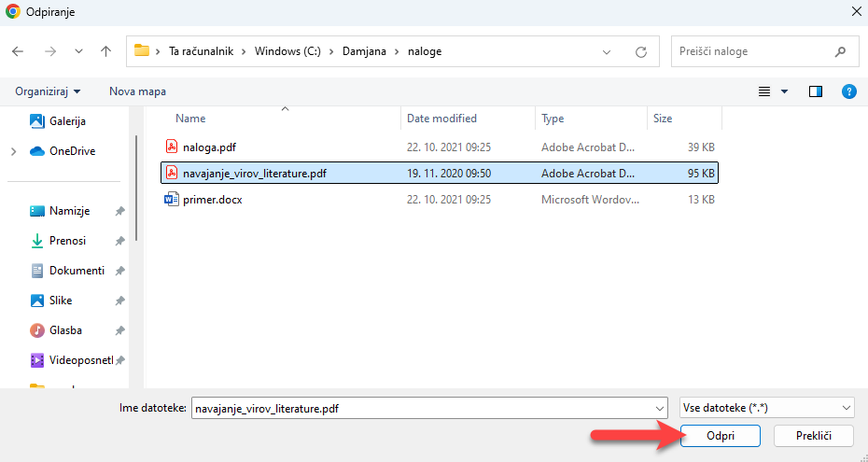This screenshot has width=868, height=462.
Task: Open Galerija in the sidebar
Action: (x=67, y=121)
